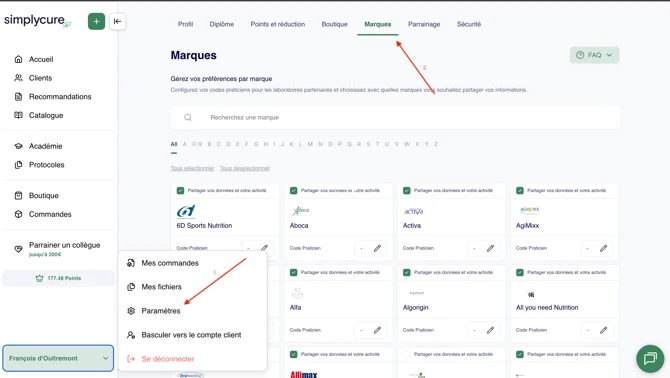Click the Algorigin brand name

(x=415, y=308)
